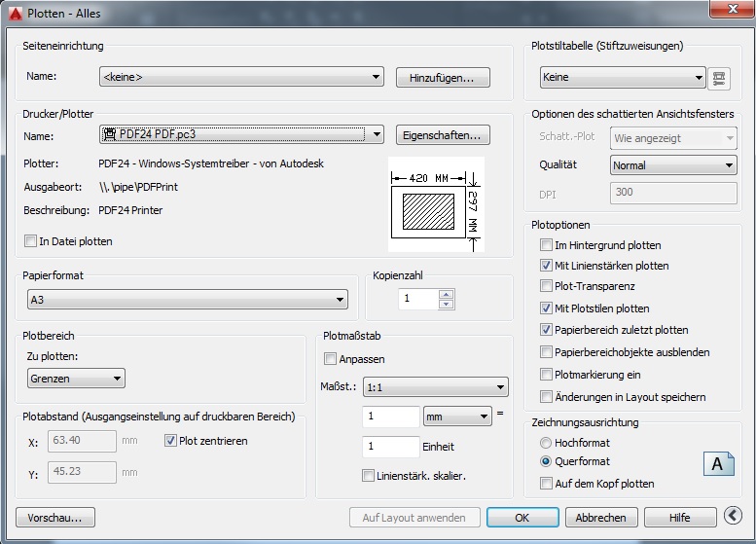Uncheck Mit Linienstärken plotten
This screenshot has height=544, width=756.
pos(546,266)
